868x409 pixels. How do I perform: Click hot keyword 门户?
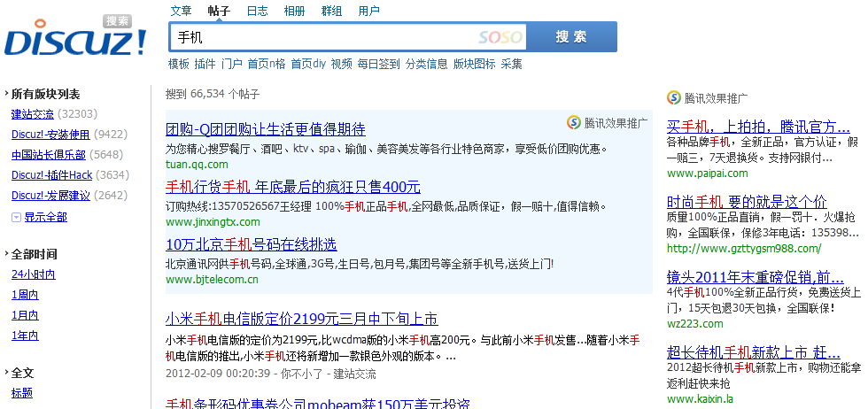coord(231,65)
